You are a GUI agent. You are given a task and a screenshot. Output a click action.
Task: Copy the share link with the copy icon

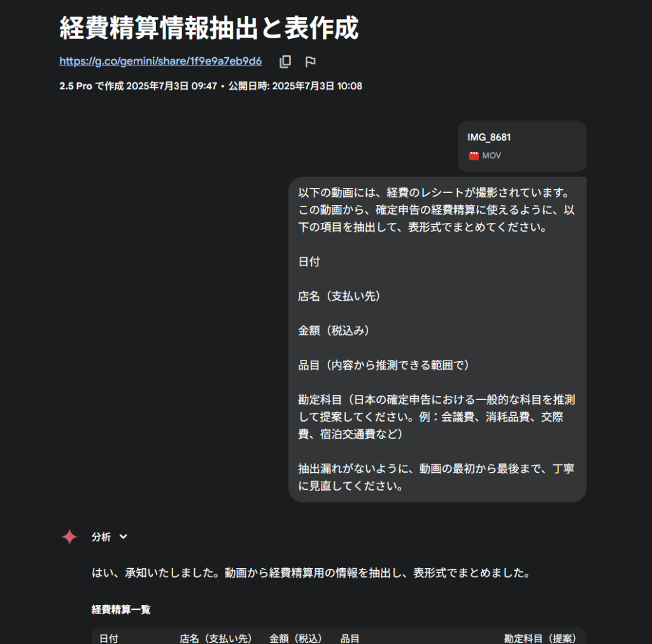click(x=285, y=62)
